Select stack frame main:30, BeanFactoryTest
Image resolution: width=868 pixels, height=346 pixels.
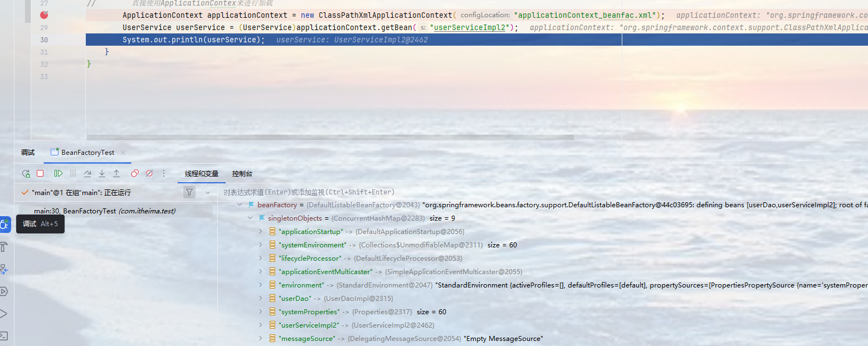pos(116,211)
